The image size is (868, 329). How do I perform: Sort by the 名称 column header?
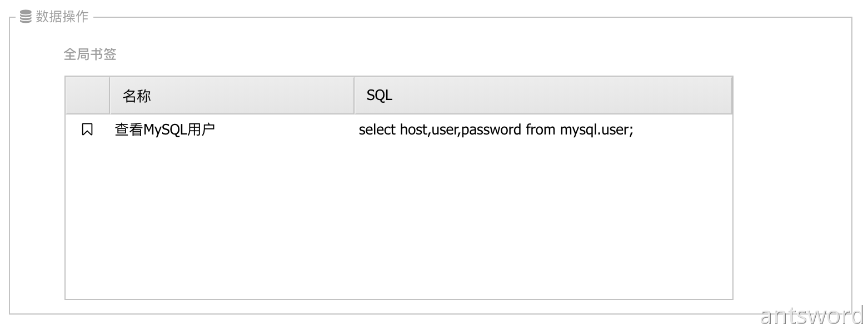(x=137, y=96)
